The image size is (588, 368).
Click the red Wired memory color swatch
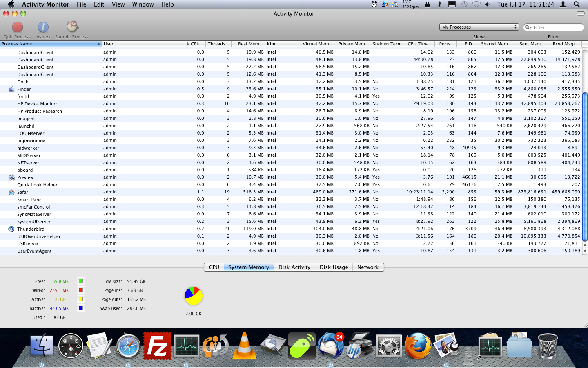tap(81, 290)
